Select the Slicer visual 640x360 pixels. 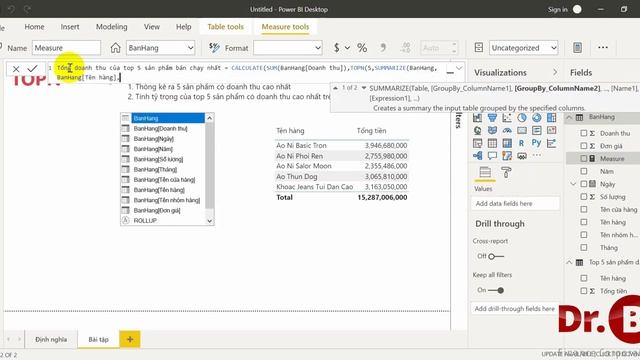(478, 143)
